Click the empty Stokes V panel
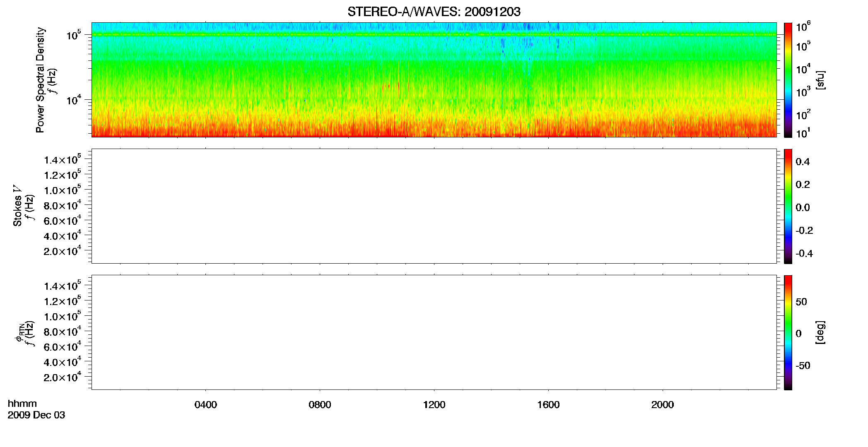Viewport: 868px width, 447px height. (434, 206)
